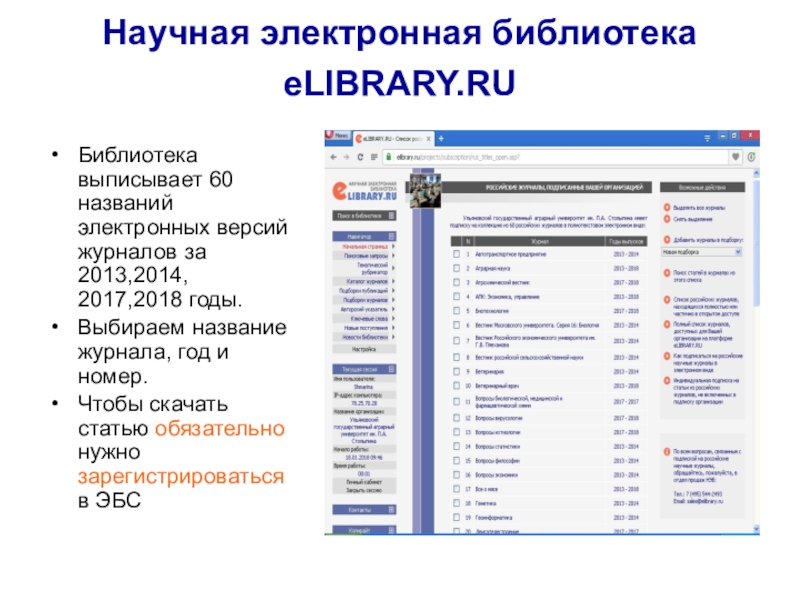Check box for 'Генетика' row 18
Viewport: 800px width, 600px height.
457,503
